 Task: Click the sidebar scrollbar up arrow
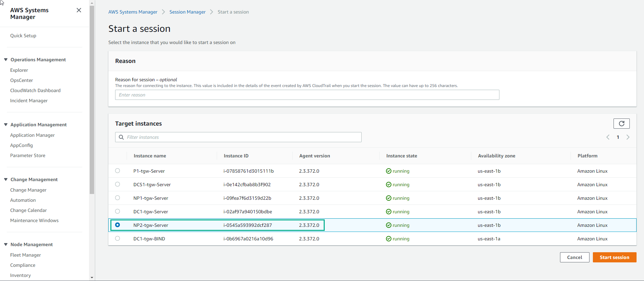pos(92,3)
